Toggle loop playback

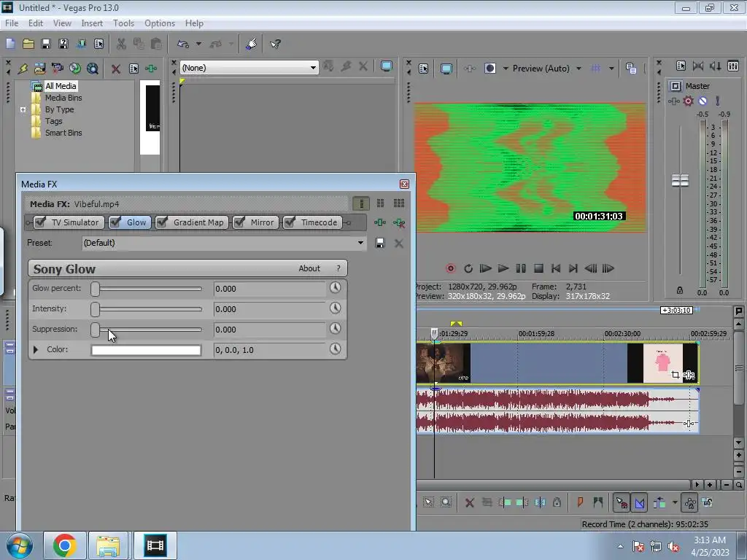(x=468, y=268)
